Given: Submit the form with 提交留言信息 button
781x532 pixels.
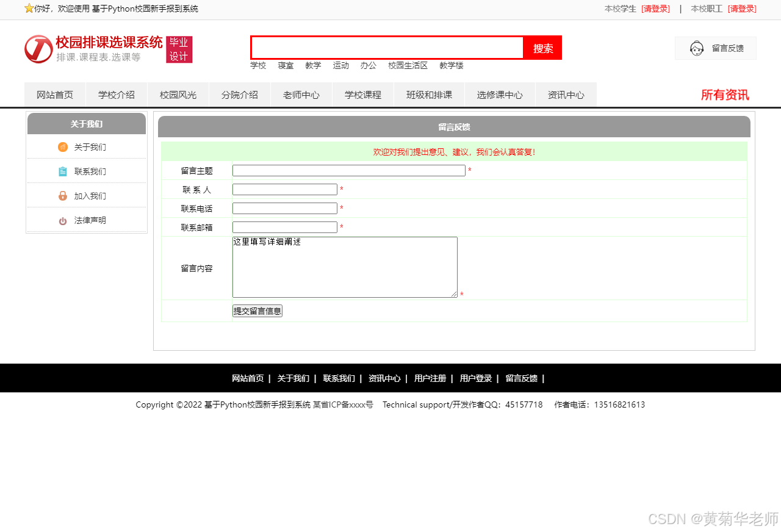Looking at the screenshot, I should [x=257, y=311].
